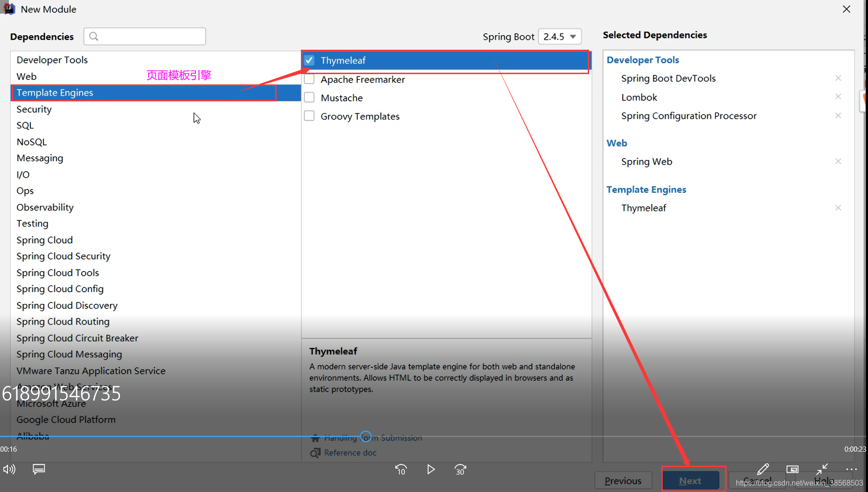868x492 pixels.
Task: Open the captions/subtitles icon
Action: [x=39, y=469]
